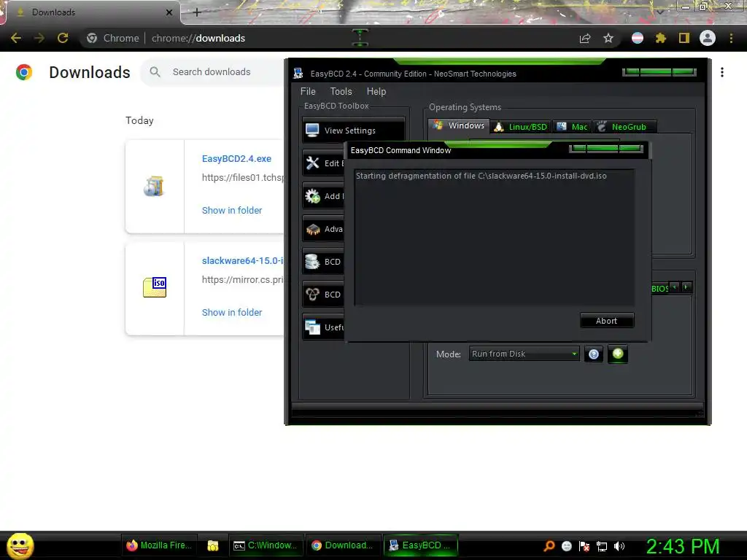Close the Downloads tab
The image size is (747, 560).
(x=169, y=12)
